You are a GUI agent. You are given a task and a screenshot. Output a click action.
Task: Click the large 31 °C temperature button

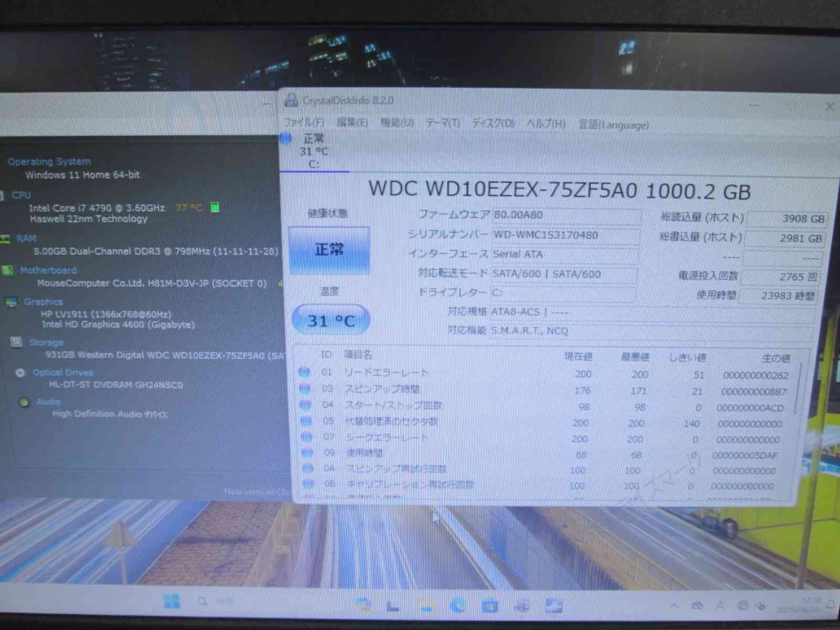(330, 320)
